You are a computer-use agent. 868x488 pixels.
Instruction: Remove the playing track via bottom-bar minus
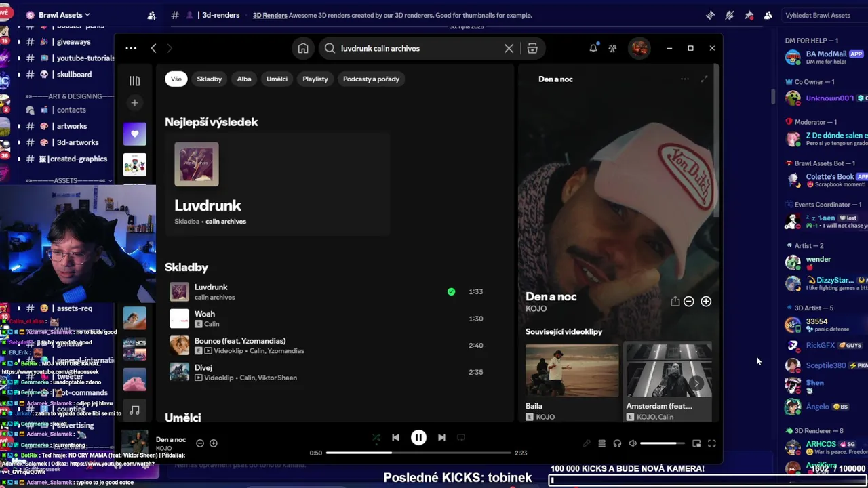(200, 443)
